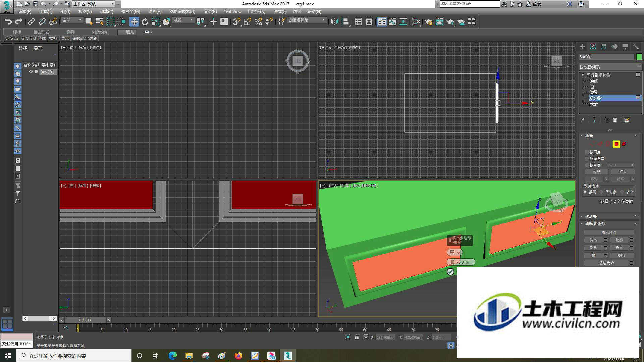Viewport: 644px width, 363px height.
Task: Confirm extrude with the checkmark OK button
Action: [x=450, y=272]
